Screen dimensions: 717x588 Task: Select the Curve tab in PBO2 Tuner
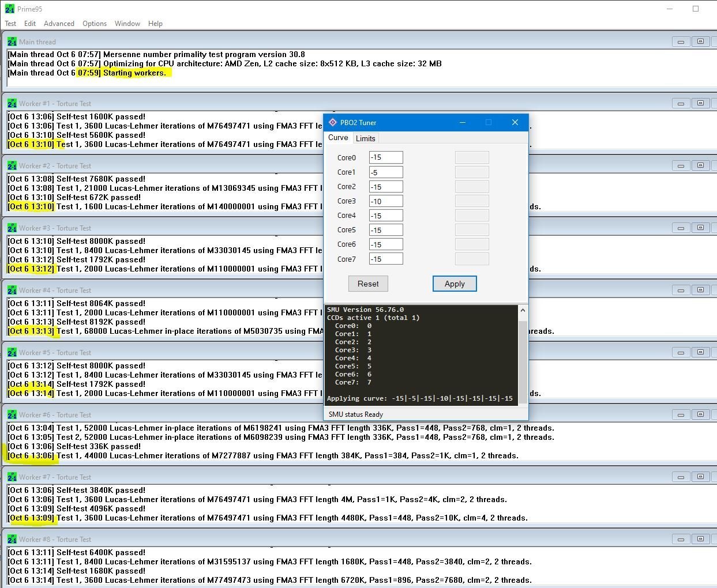click(x=338, y=138)
